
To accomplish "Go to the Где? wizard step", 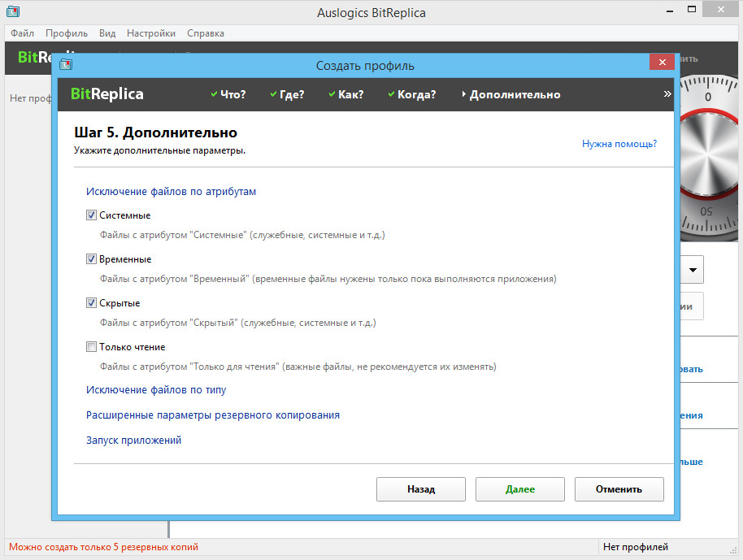I will [x=287, y=95].
